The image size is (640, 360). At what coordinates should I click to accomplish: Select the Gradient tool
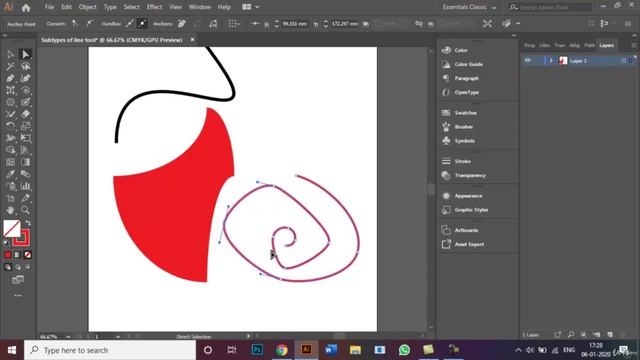pos(25,162)
